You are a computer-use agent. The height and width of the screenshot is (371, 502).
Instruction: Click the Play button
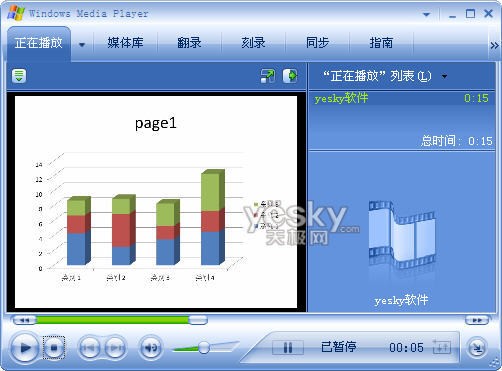coord(24,348)
